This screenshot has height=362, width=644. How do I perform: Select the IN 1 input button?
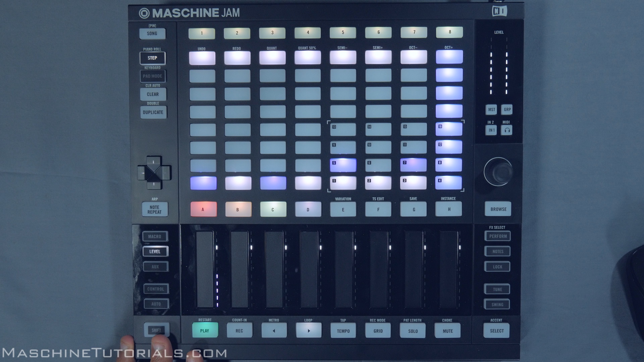click(491, 130)
